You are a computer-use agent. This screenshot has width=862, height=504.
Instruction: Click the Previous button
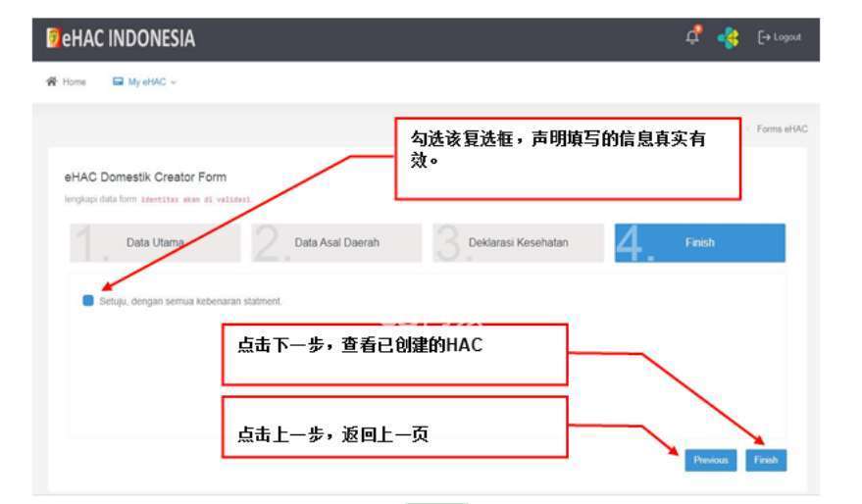[710, 460]
